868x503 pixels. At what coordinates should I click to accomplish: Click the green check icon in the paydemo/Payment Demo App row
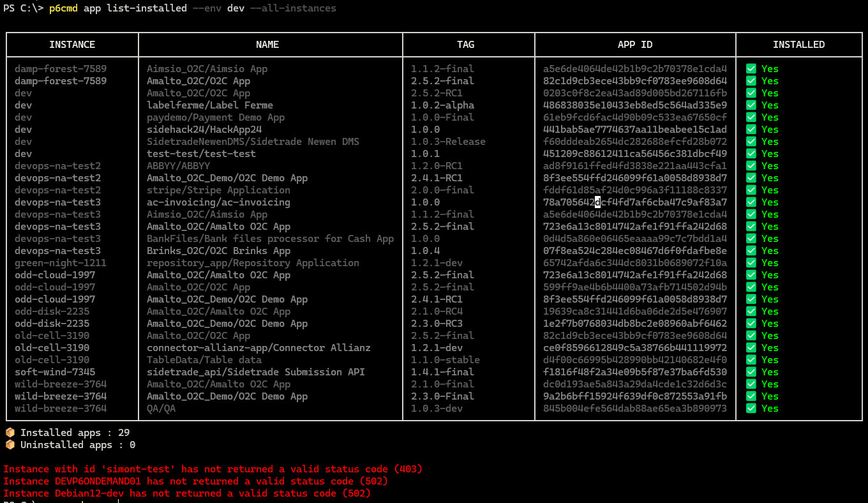tap(751, 117)
